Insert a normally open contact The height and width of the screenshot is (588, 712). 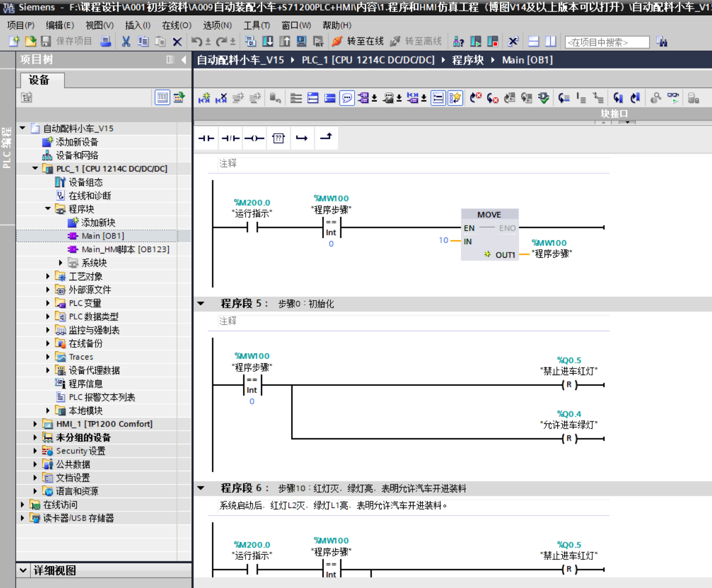point(206,138)
